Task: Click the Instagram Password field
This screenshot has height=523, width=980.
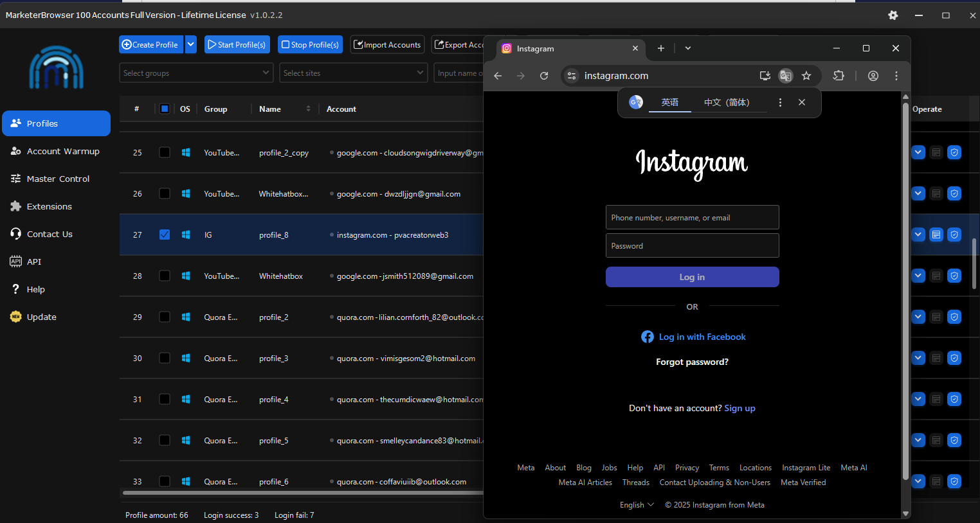Action: [x=692, y=246]
